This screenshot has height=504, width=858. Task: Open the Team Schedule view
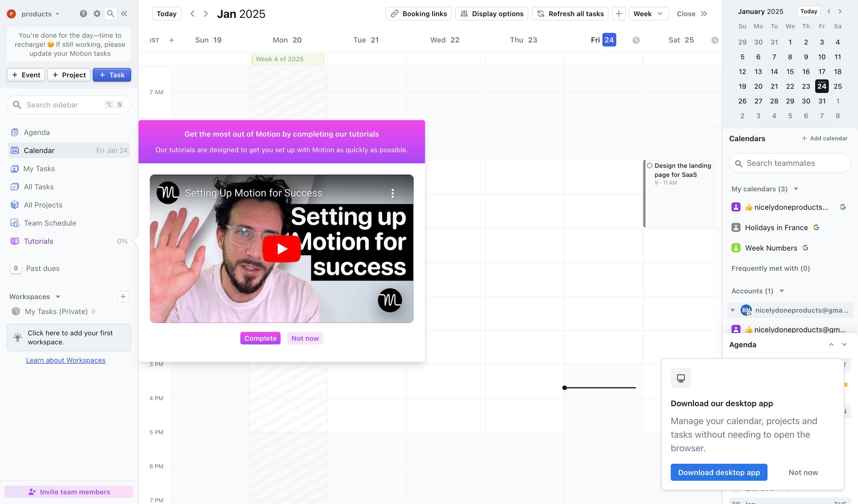(49, 223)
